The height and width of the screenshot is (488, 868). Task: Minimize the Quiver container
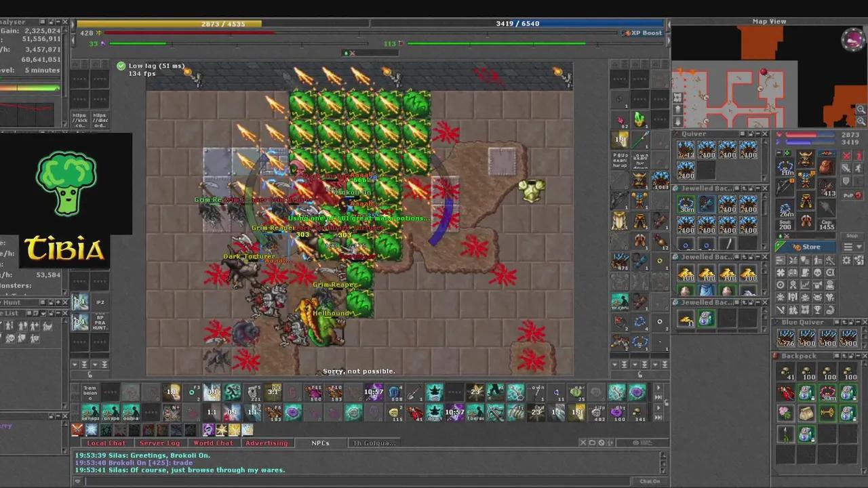point(757,134)
